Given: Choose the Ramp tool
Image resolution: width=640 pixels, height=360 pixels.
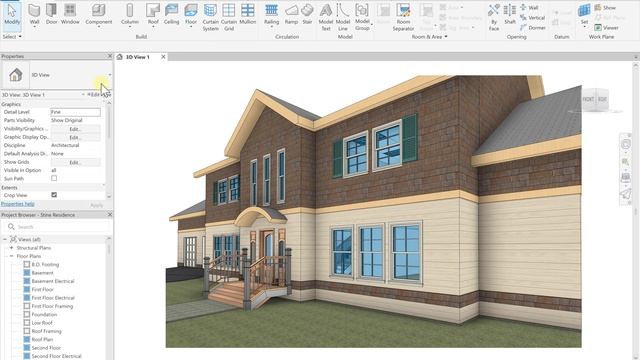Looking at the screenshot, I should [x=291, y=14].
